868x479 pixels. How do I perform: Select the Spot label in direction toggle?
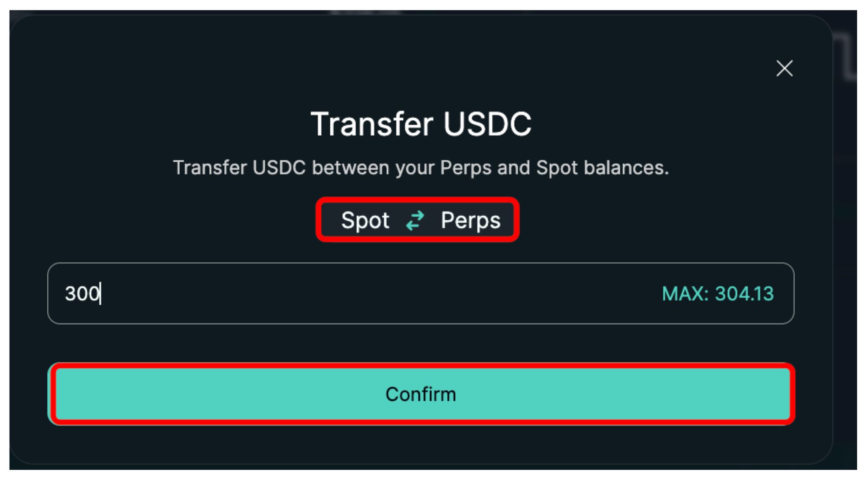pos(365,220)
